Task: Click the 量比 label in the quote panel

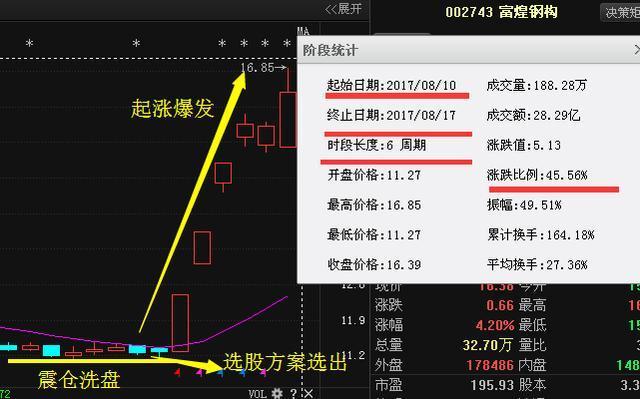Action: pos(533,345)
